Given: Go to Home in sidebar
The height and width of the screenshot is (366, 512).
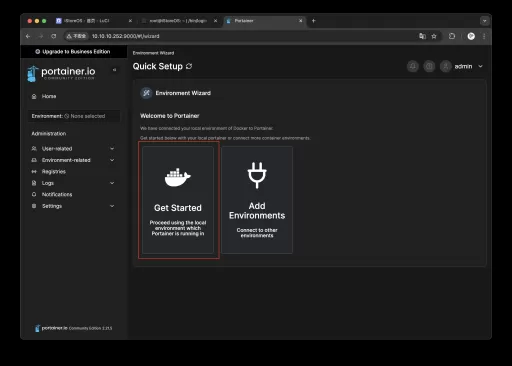Looking at the screenshot, I should 49,96.
